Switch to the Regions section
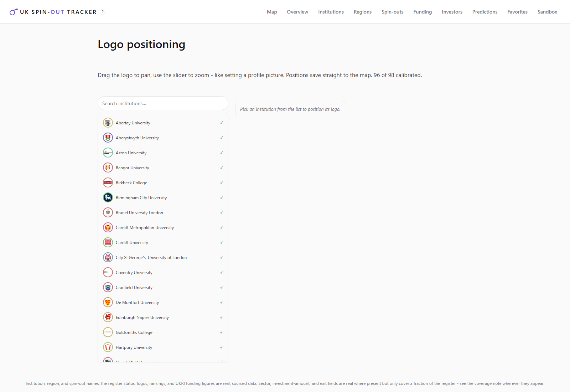570x392 pixels. pyautogui.click(x=363, y=12)
